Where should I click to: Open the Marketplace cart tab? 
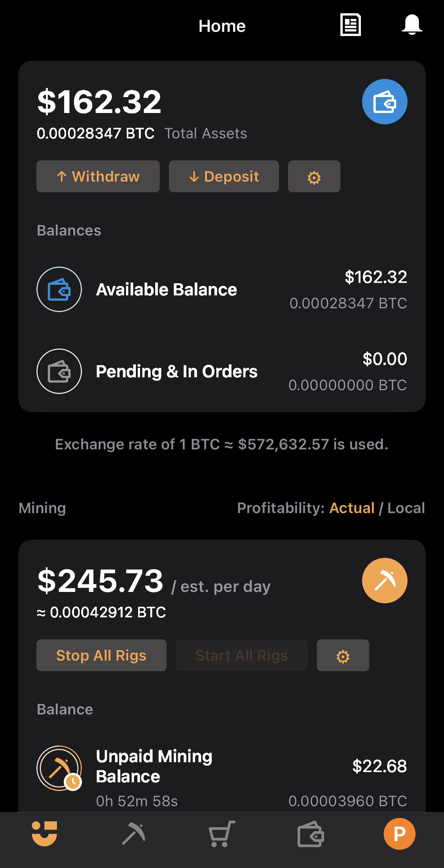point(222,834)
